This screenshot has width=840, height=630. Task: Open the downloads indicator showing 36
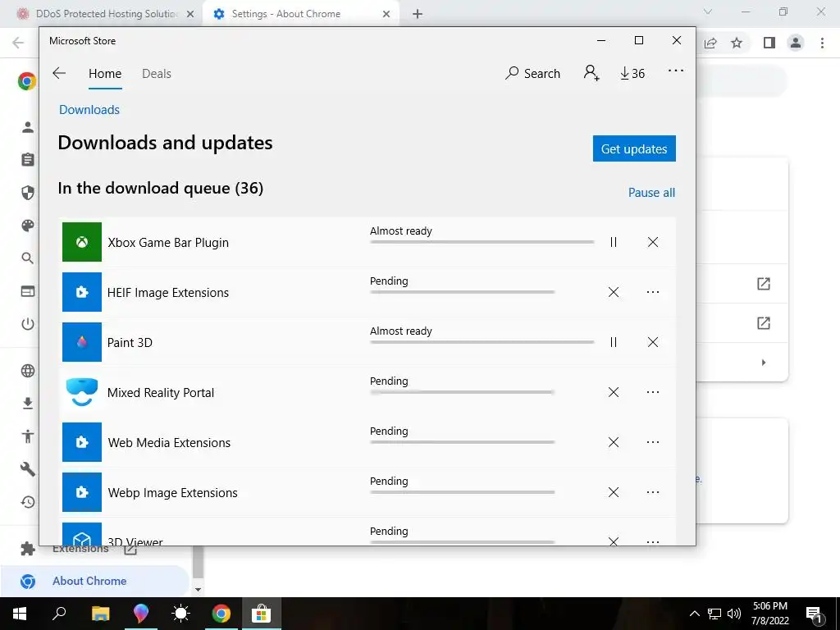click(632, 73)
